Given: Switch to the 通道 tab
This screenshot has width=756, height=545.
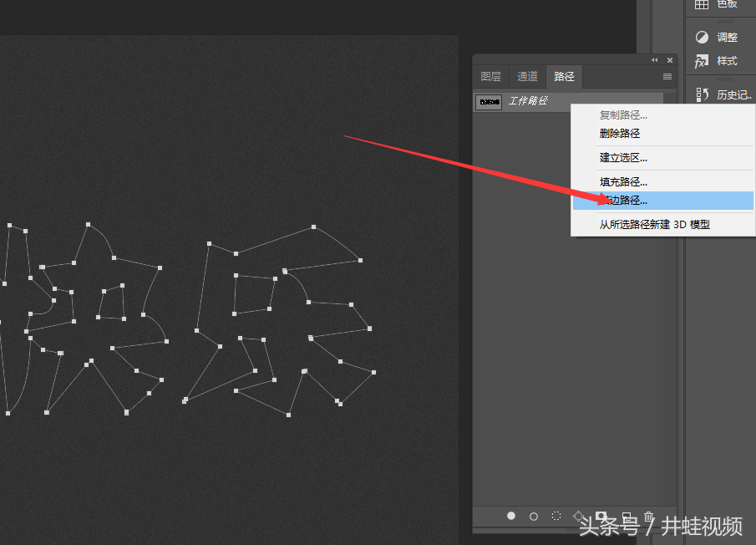Looking at the screenshot, I should coord(527,76).
